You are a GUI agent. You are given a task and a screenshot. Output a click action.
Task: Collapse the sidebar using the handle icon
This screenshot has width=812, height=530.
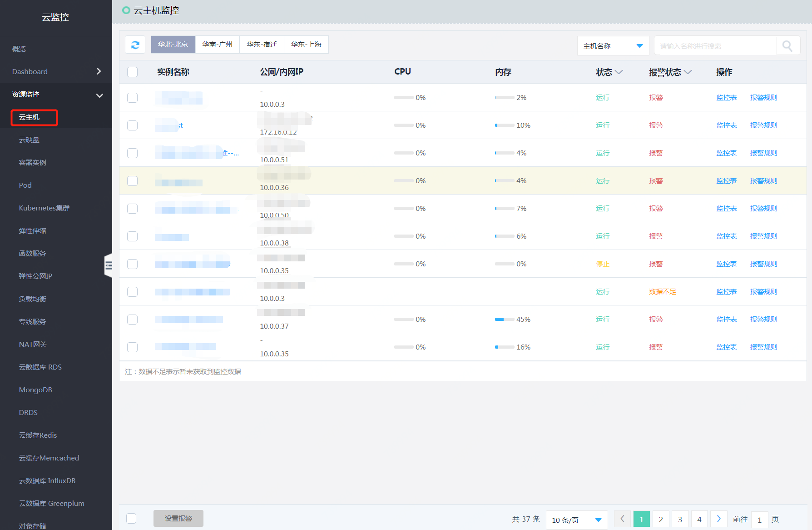click(109, 266)
